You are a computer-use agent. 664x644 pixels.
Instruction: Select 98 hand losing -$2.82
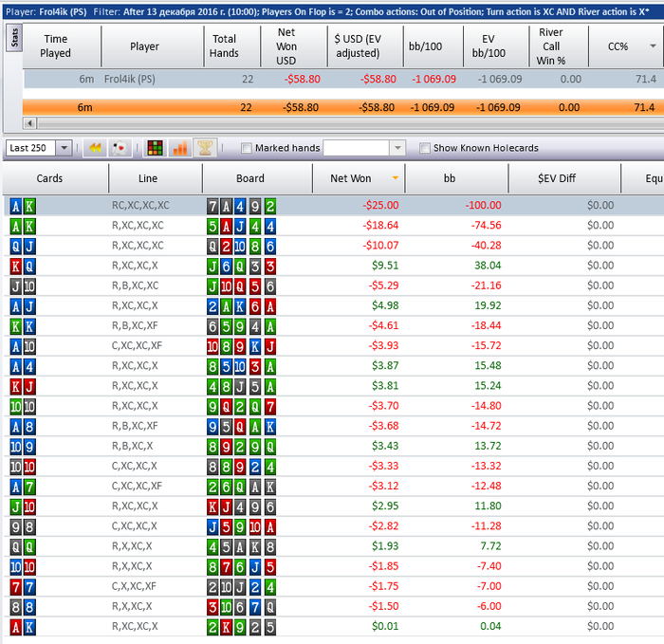pyautogui.click(x=334, y=526)
